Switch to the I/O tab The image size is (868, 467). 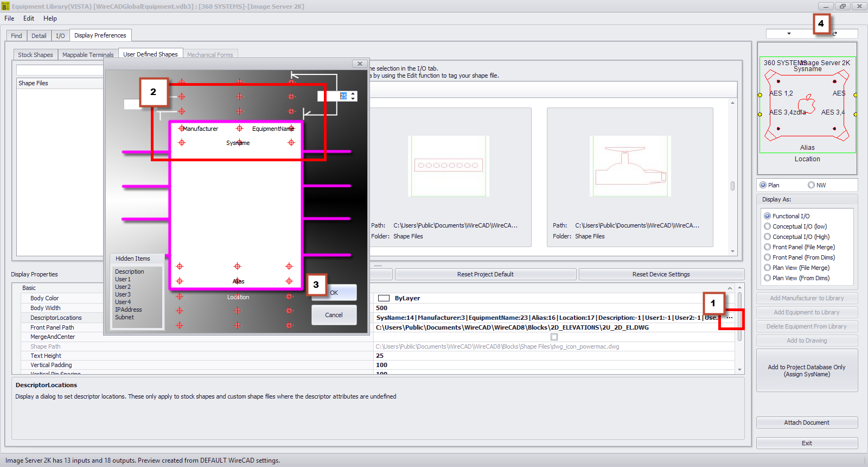click(60, 36)
